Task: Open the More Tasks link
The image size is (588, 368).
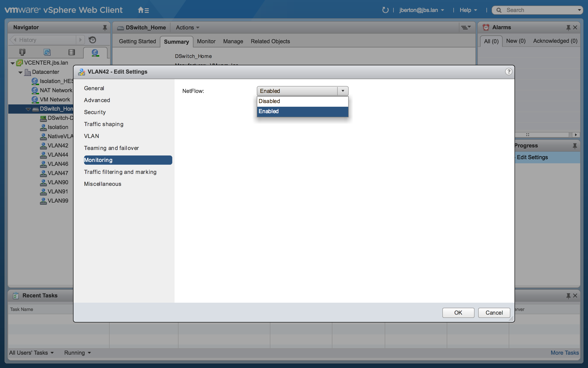Action: coord(564,353)
